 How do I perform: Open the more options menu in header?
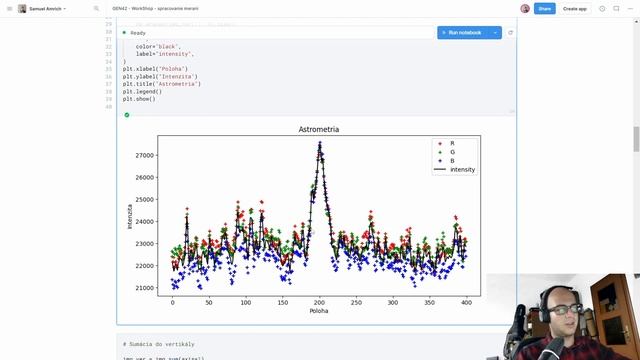coord(630,9)
